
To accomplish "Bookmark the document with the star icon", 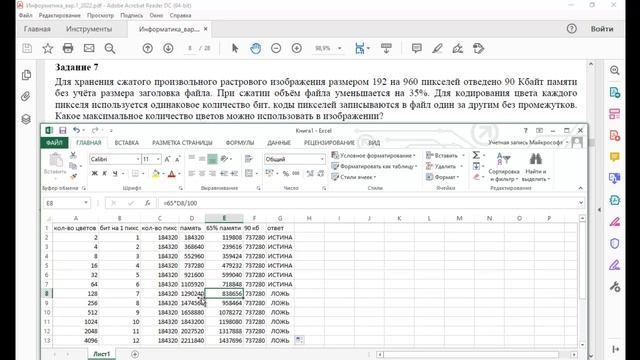I will (x=48, y=48).
